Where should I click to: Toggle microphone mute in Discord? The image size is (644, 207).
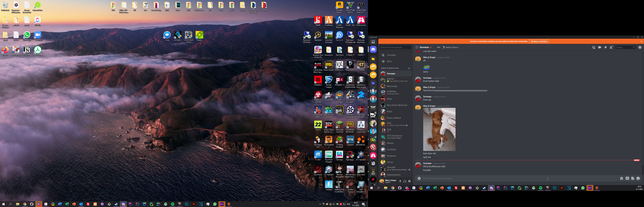400,181
